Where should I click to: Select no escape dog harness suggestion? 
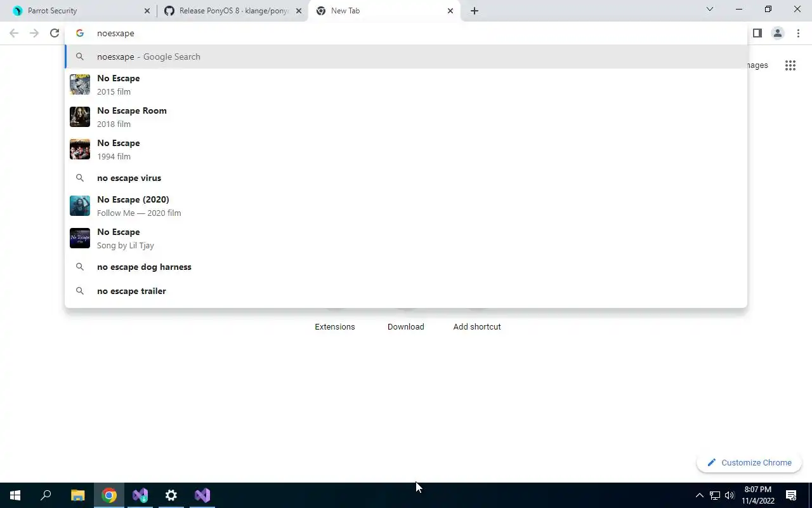coord(406,267)
